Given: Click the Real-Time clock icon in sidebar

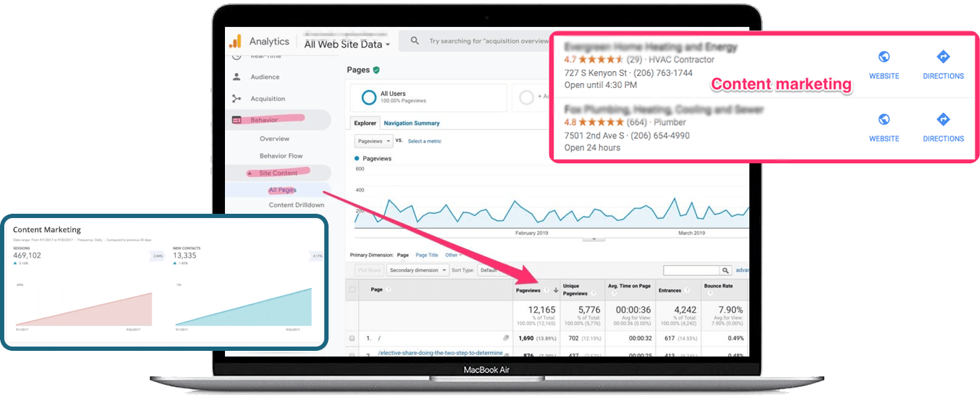Looking at the screenshot, I should (236, 55).
